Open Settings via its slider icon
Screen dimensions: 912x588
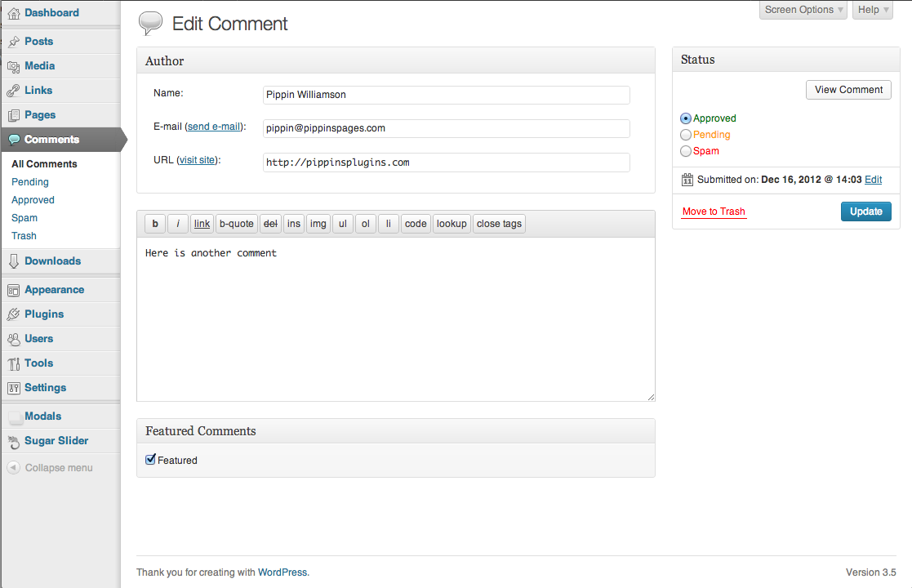click(x=13, y=388)
